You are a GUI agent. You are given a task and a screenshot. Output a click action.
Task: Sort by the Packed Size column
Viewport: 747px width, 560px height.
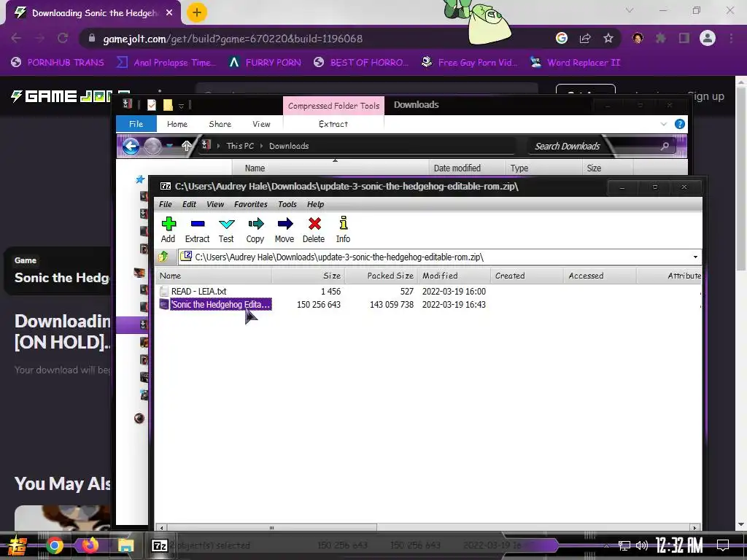(x=381, y=276)
